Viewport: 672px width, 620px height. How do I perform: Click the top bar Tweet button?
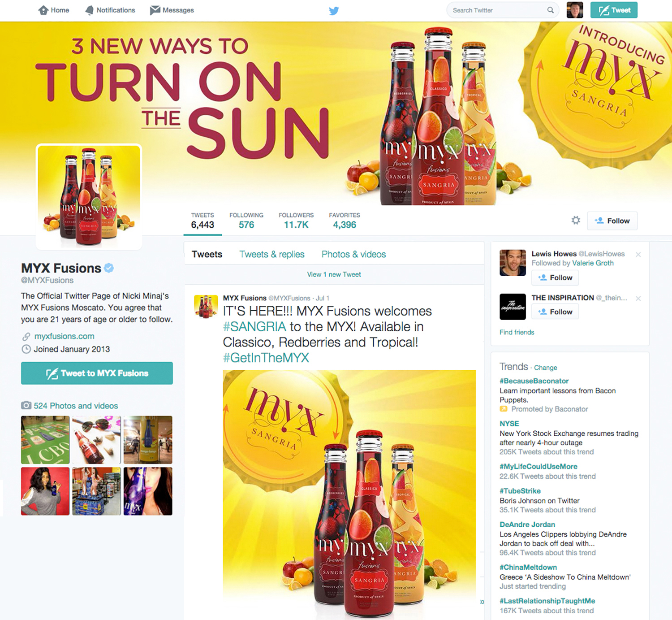click(x=614, y=10)
